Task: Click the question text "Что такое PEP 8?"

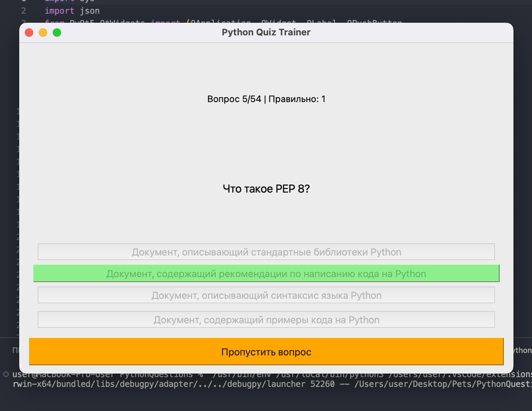Action: [266, 189]
